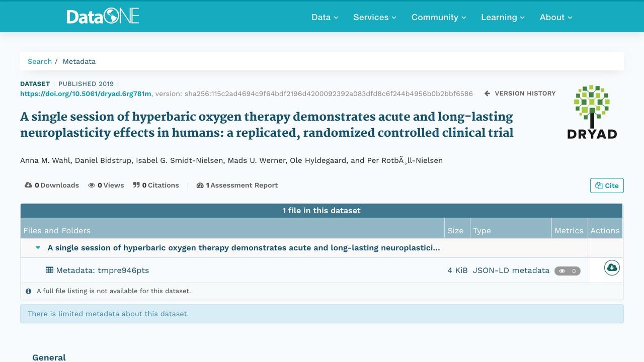This screenshot has height=362, width=644.
Task: Click the 'Published 2019' label
Action: point(86,83)
